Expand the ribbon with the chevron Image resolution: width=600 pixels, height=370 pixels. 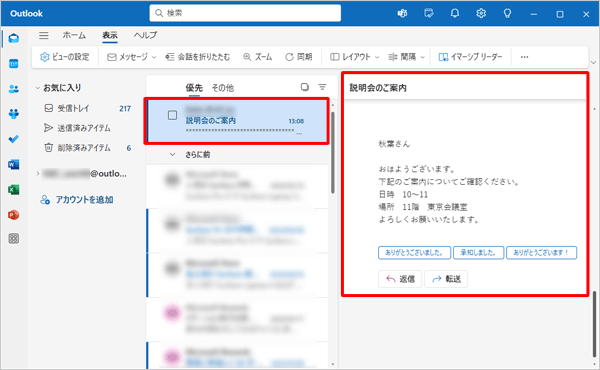coord(593,62)
